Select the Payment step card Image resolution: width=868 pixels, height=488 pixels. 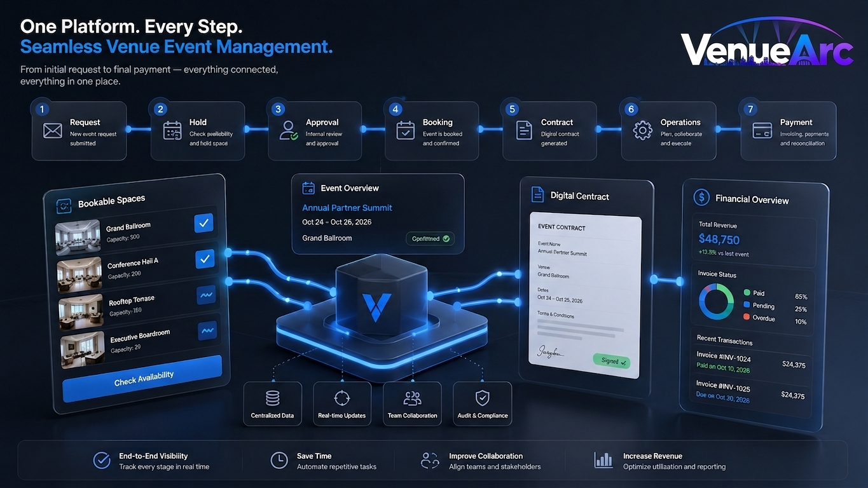(789, 131)
